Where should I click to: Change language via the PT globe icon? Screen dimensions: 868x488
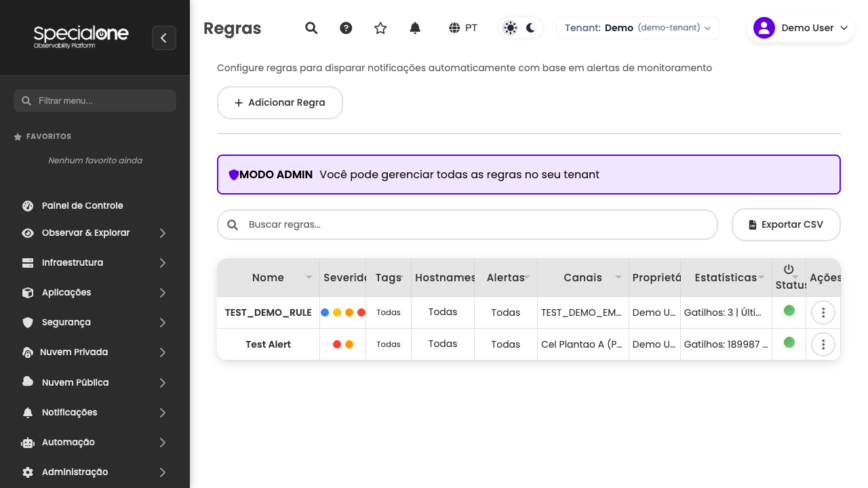tap(463, 28)
